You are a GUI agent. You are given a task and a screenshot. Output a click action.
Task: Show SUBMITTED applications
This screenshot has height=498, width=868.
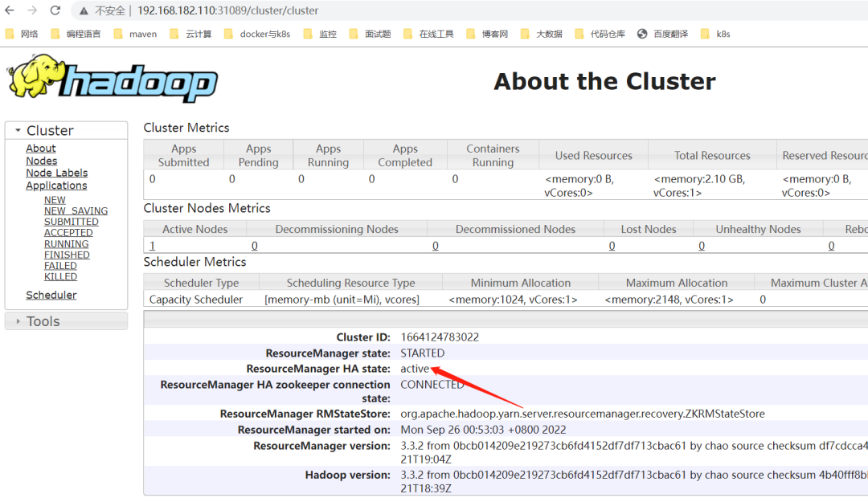point(72,222)
